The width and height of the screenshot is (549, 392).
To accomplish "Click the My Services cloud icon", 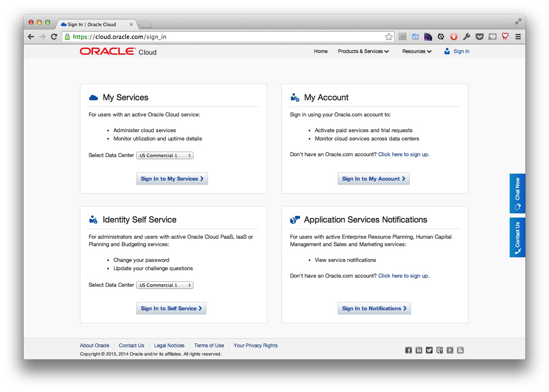I will (x=94, y=97).
